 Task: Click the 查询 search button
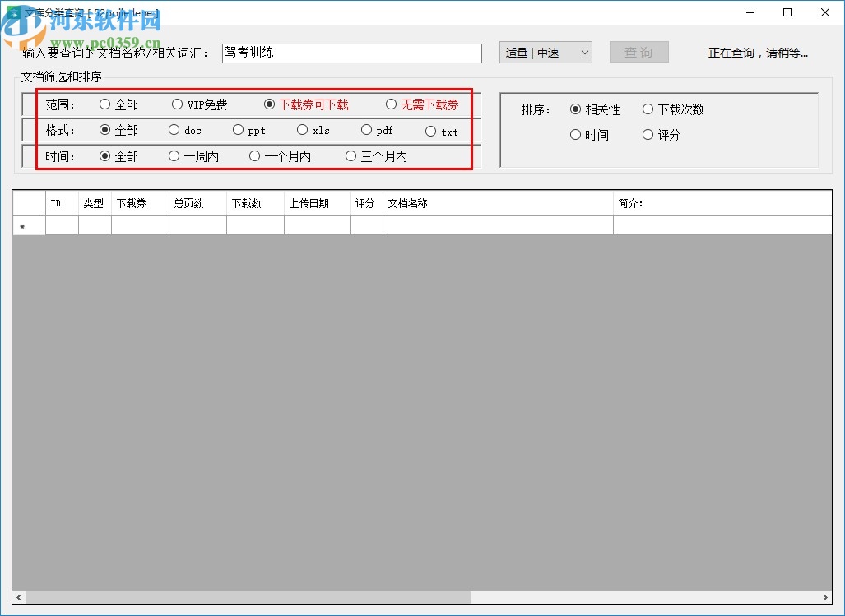coord(639,53)
